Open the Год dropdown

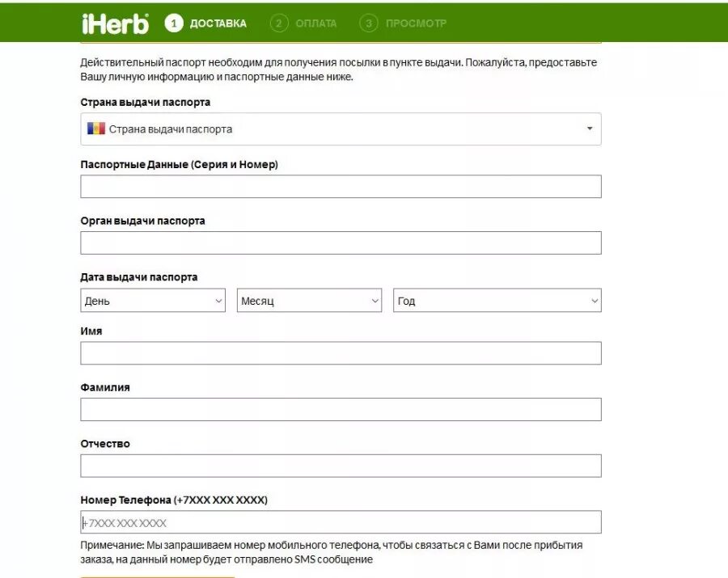pos(497,301)
